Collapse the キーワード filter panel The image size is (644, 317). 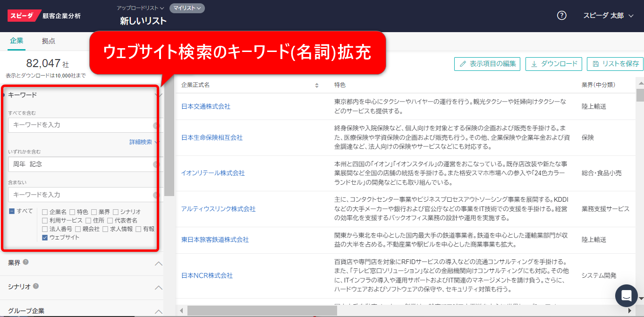click(158, 94)
